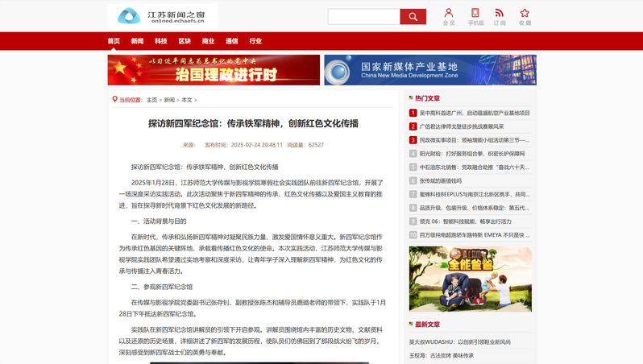Open hot article ranked number 1
Viewport: 643px width, 364px height.
tap(475, 114)
